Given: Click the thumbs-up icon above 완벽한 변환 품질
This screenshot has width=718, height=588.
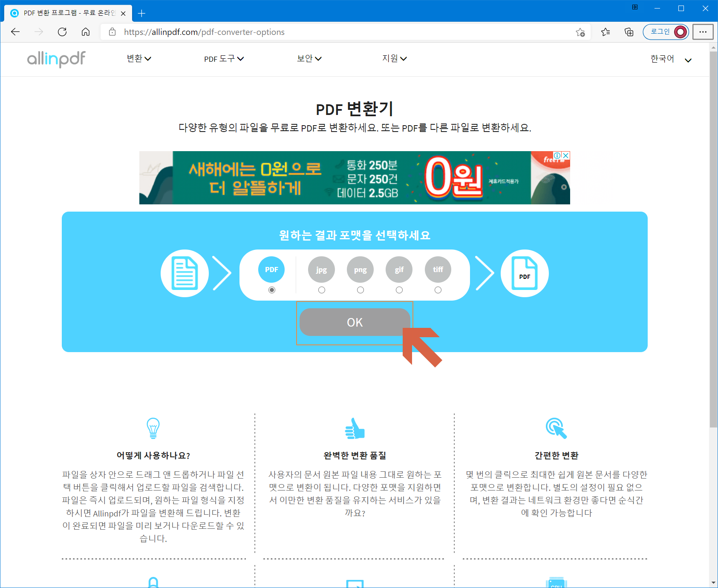Looking at the screenshot, I should [355, 428].
